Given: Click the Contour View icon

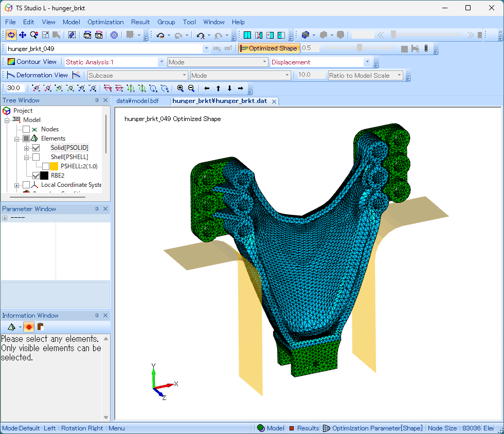Looking at the screenshot, I should click(11, 62).
